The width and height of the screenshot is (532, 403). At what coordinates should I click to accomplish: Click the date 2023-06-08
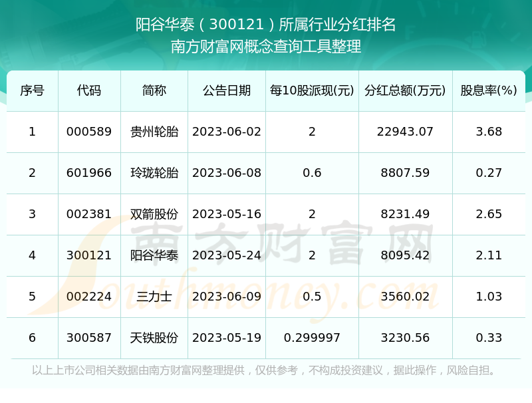tap(227, 173)
